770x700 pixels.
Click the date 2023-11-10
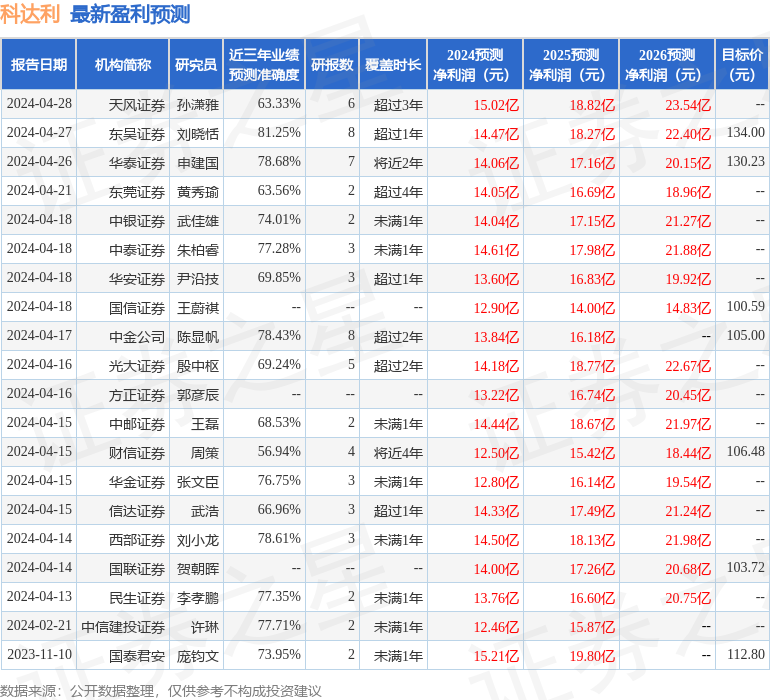pyautogui.click(x=39, y=654)
